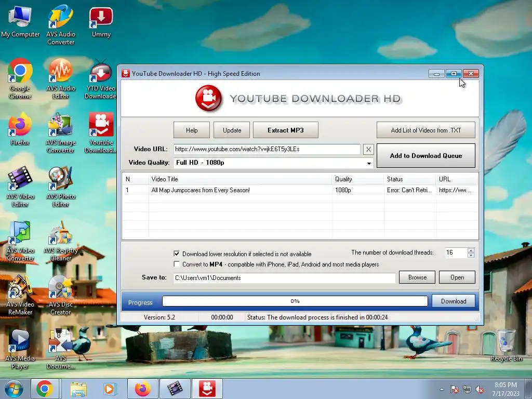Launch AVS Video Converter shortcut
Screen dimensions: 532x399
[x=20, y=241]
